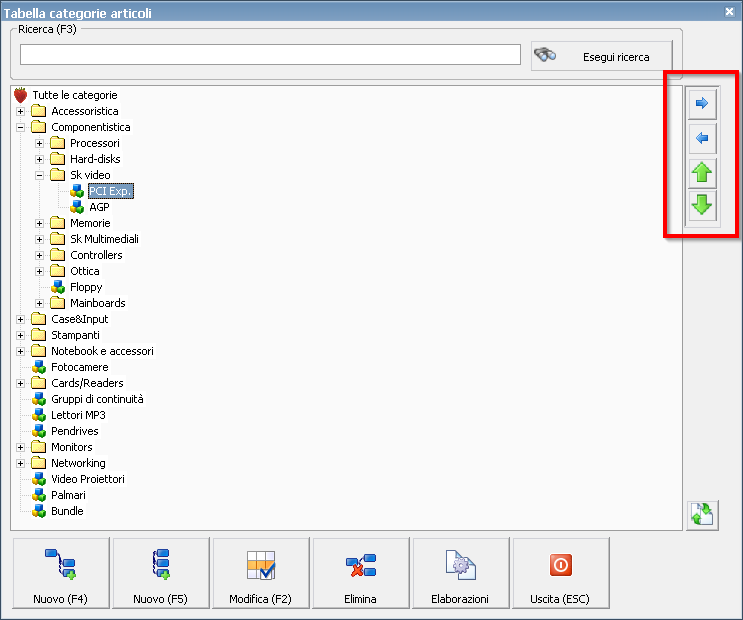Select the Tutte le categorie root label
This screenshot has height=620, width=743.
[x=75, y=95]
